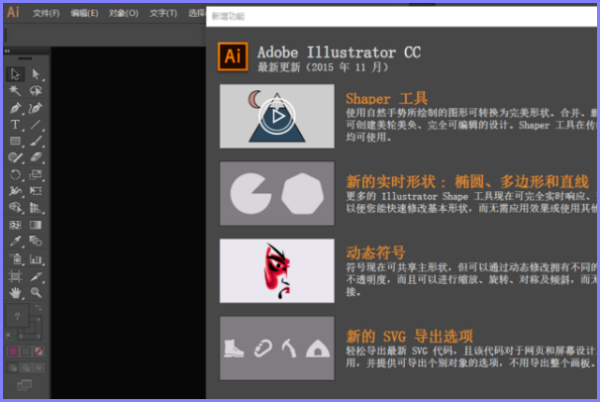
Task: Select the Pen tool
Action: [15, 108]
